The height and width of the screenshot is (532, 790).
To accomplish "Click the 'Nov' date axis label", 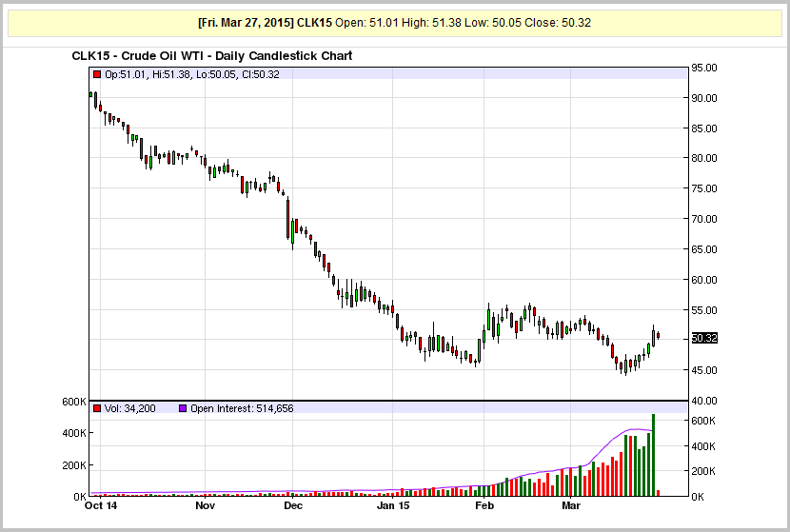I will (x=205, y=505).
